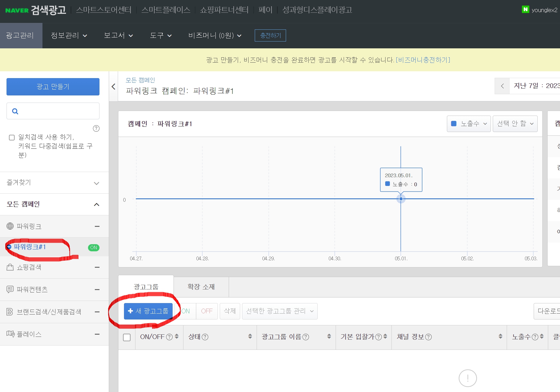Open the 선택 안 함 metric dropdown
This screenshot has width=560, height=392.
coord(515,124)
